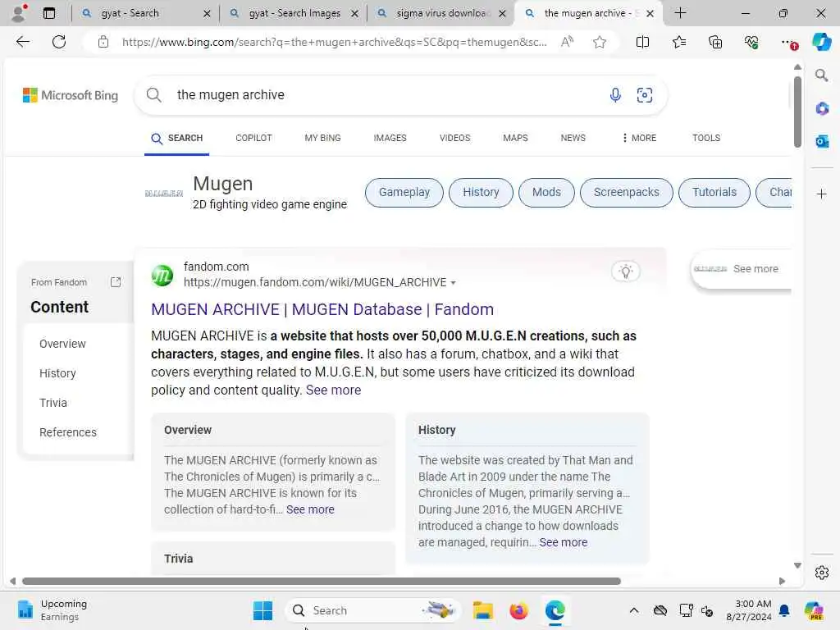The height and width of the screenshot is (630, 840).
Task: Click the horizontal page scrollbar
Action: tap(322, 582)
